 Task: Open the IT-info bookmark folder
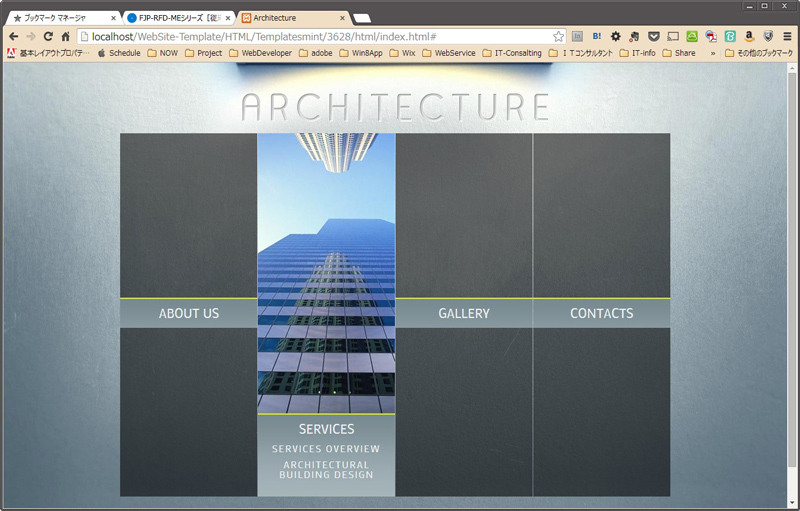tap(637, 53)
